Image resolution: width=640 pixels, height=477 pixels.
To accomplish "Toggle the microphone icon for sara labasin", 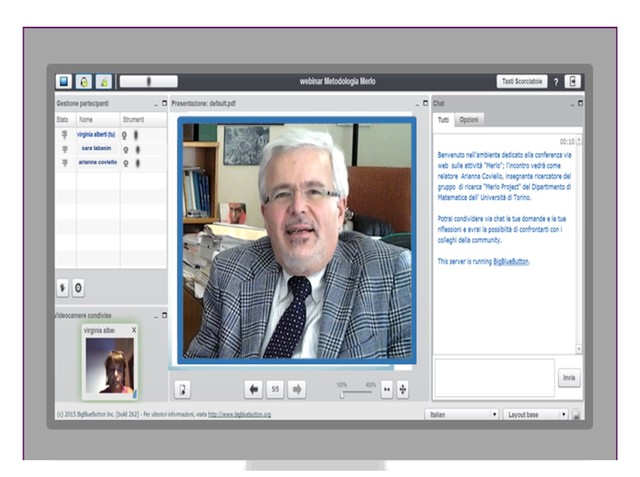I will [x=138, y=149].
